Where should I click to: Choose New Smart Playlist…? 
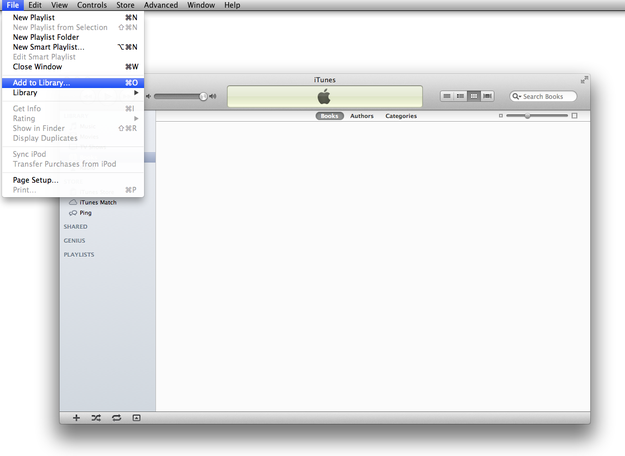73,47
